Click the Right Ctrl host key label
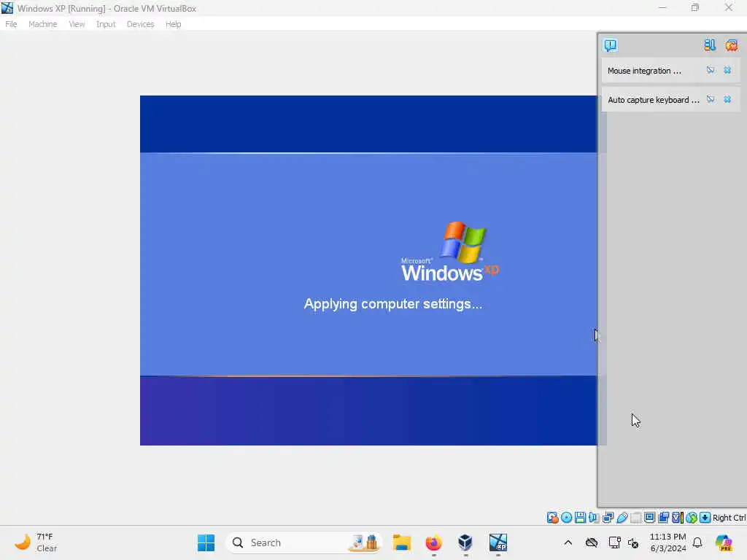This screenshot has height=560, width=747. click(x=729, y=518)
